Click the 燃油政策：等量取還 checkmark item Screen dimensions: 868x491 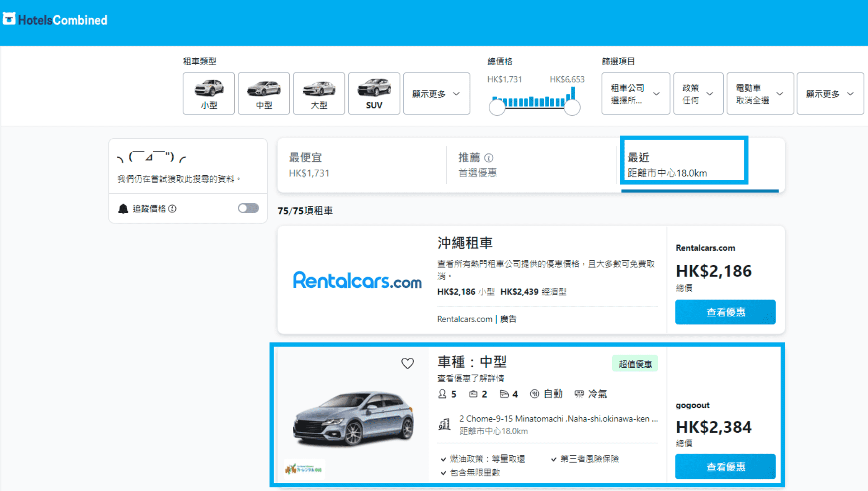point(482,459)
